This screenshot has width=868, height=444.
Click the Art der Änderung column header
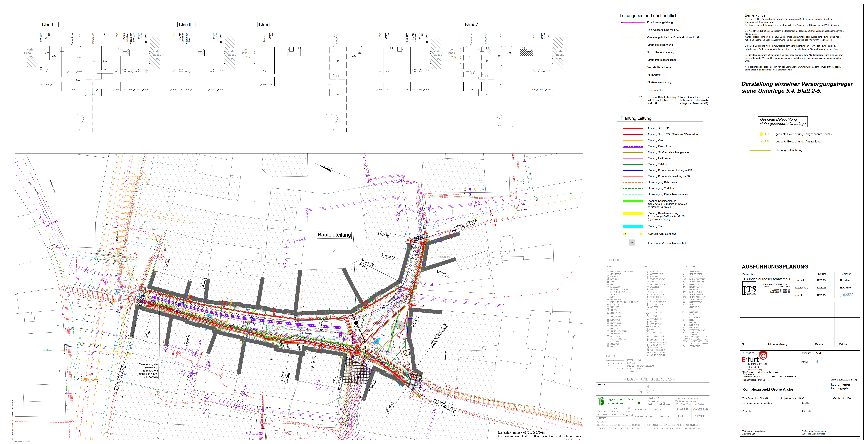tap(777, 344)
